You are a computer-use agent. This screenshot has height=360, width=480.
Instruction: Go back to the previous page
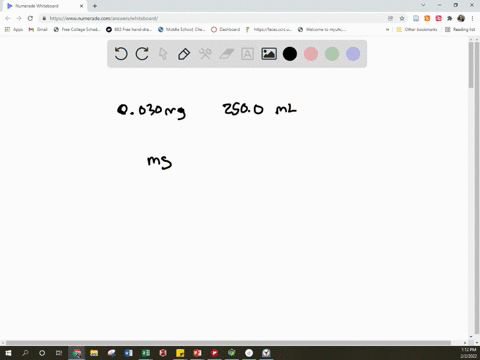point(8,18)
